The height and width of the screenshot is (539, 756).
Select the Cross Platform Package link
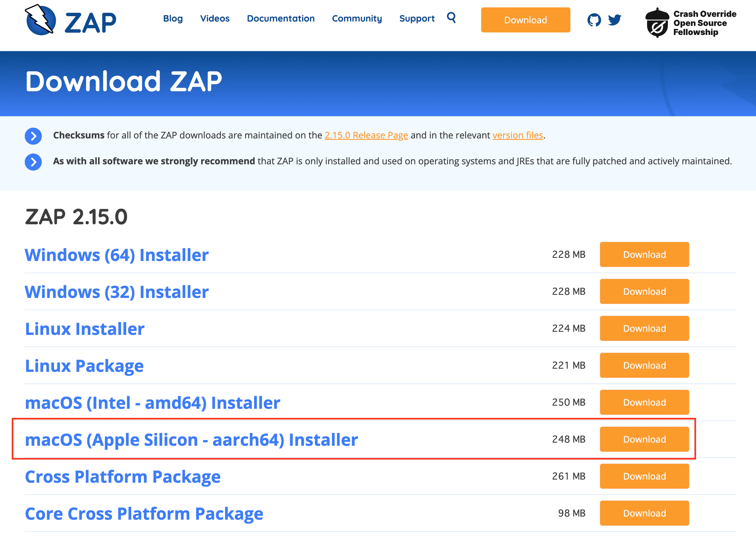[123, 476]
